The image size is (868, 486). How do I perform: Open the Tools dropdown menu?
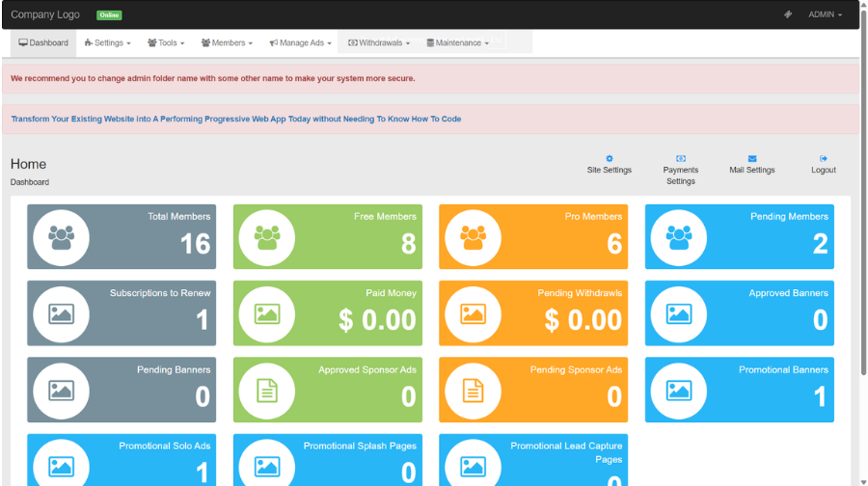[x=166, y=42]
